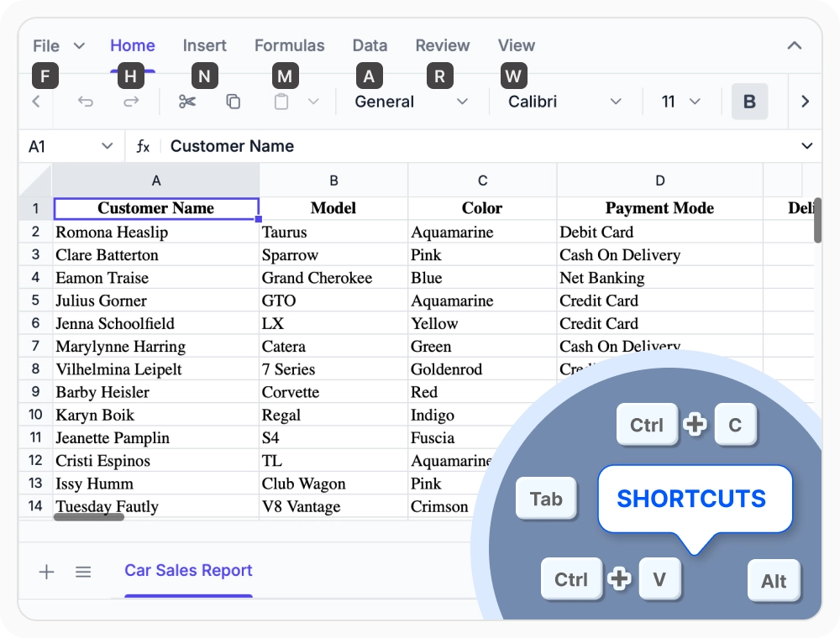Open the File menu
The height and width of the screenshot is (638, 840).
[46, 46]
